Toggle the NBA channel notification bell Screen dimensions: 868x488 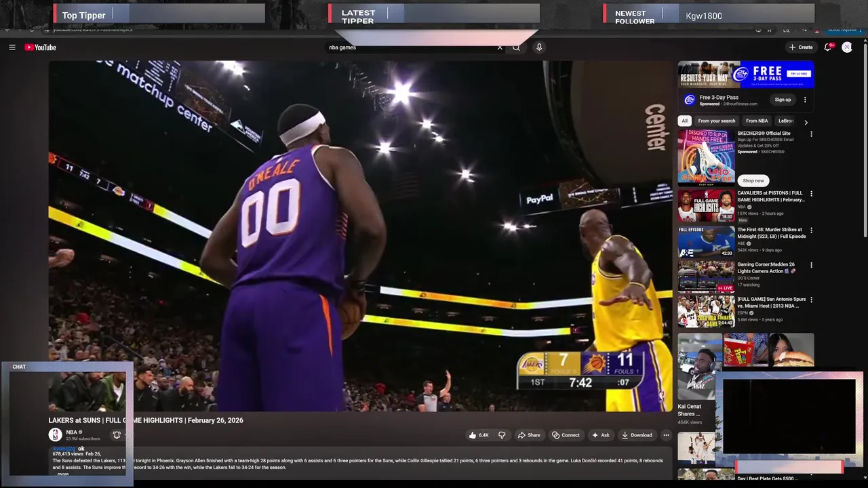(117, 435)
